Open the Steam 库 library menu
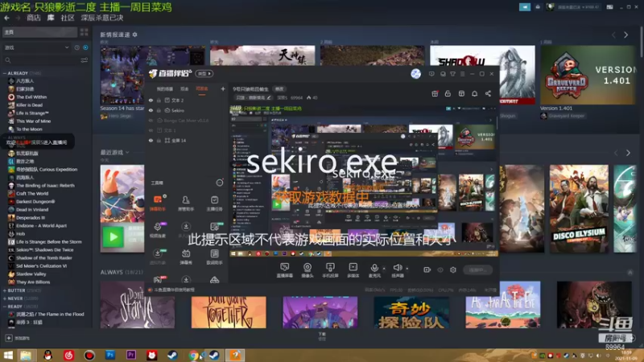Screen dimensions: 644x362 (51, 18)
